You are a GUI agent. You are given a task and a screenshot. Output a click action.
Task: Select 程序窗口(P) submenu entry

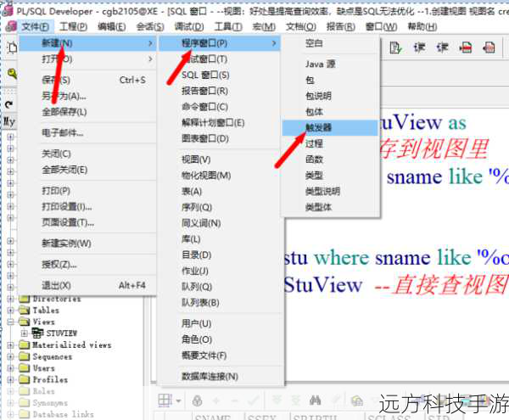[x=220, y=43]
